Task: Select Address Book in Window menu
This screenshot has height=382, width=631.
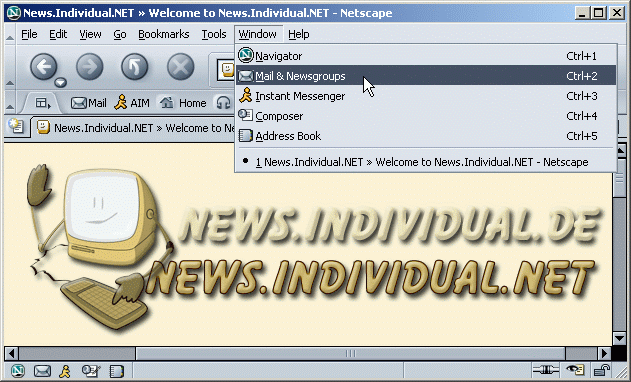Action: 426,136
